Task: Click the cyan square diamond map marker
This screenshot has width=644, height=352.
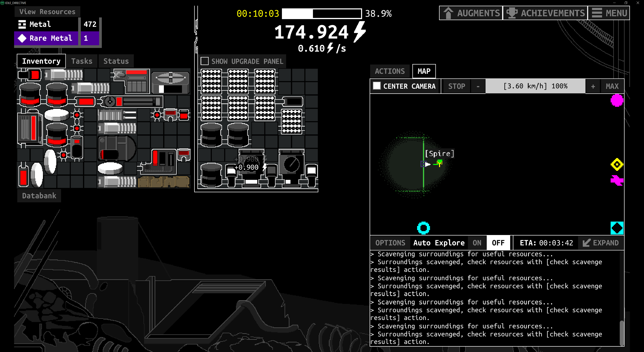Action: tap(617, 228)
